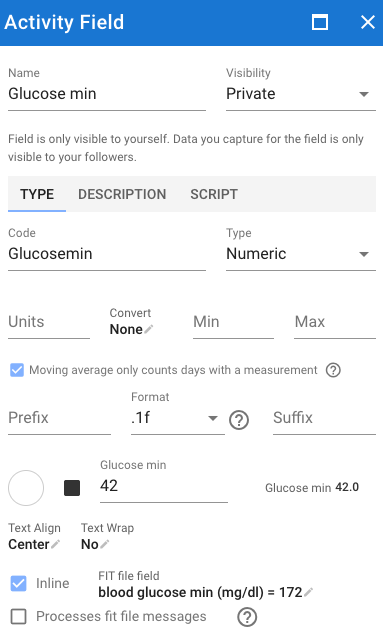
Task: Maximize the Activity Field dialog
Action: [x=320, y=22]
